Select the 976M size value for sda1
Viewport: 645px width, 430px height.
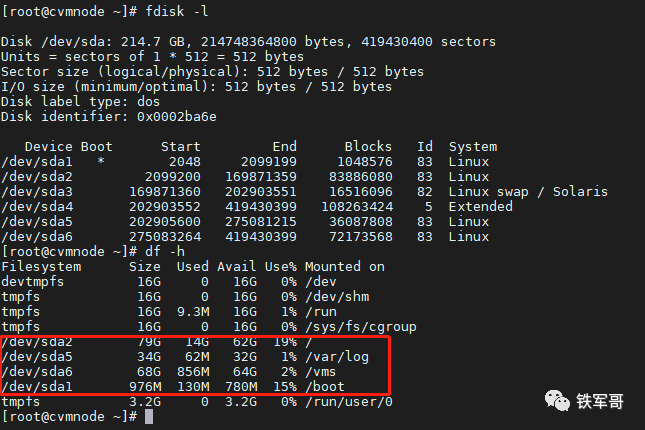tap(145, 387)
